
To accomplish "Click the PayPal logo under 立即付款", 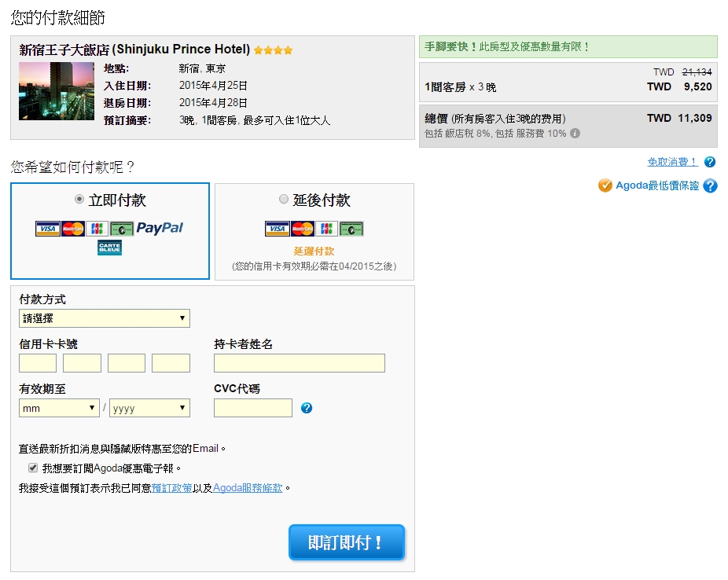I will pos(160,228).
